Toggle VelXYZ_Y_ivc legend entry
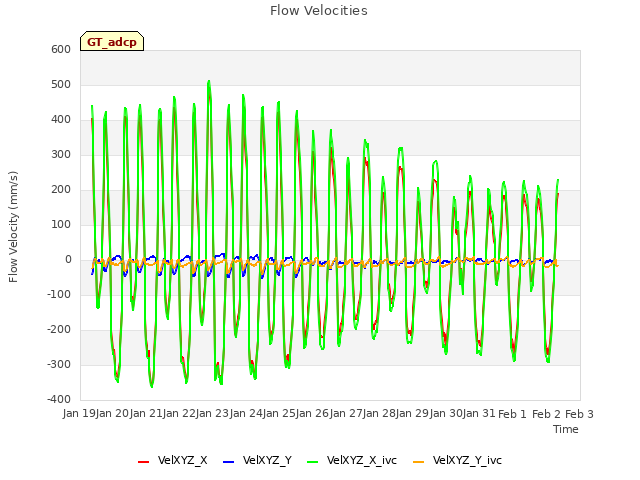Screen dimensions: 640x480 pos(457,461)
